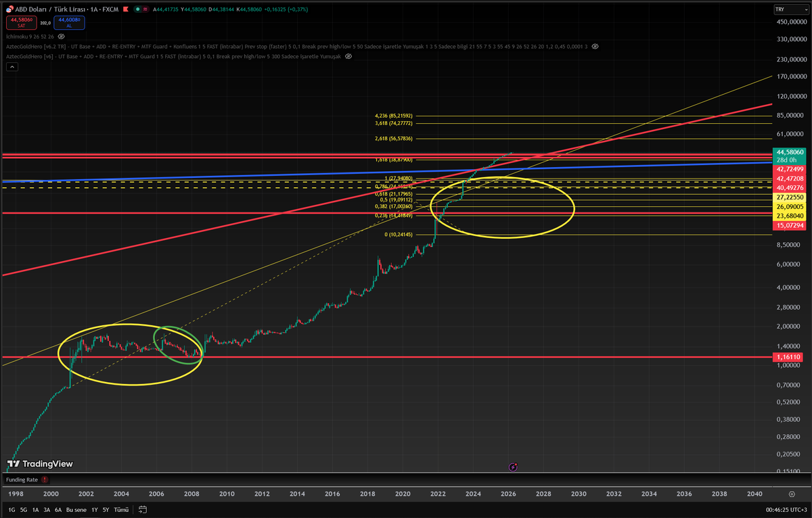Click the US flag symbol icon
Viewport: 812px width, 518px height.
click(9, 9)
